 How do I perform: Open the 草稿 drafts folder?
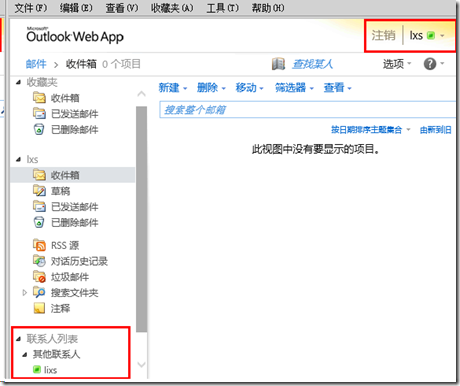click(60, 191)
